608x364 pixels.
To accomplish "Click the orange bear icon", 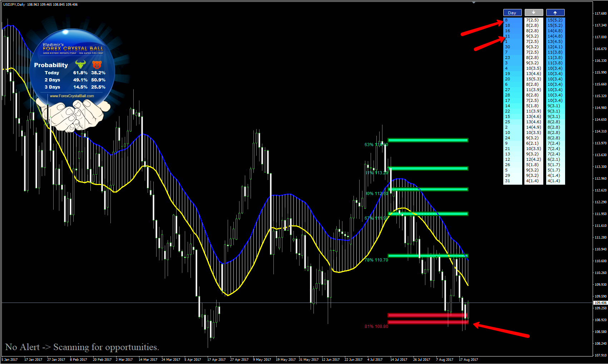I will click(x=97, y=65).
